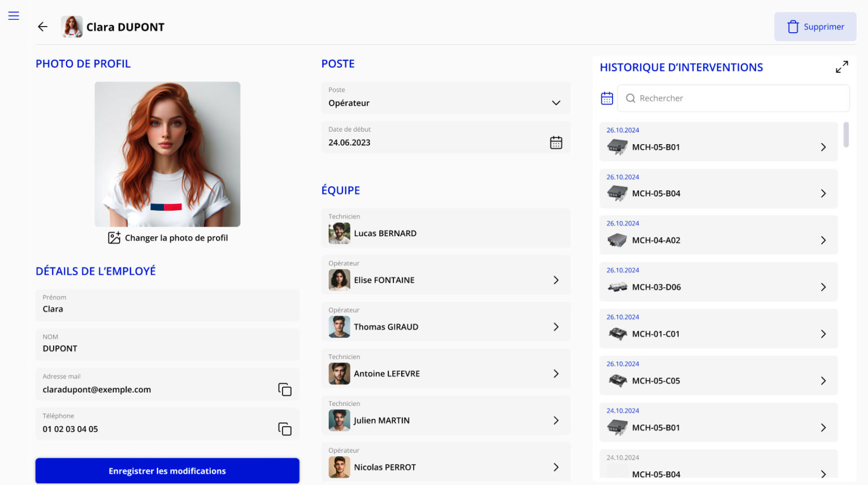This screenshot has width=868, height=485.
Task: Open the MCH-03-D06 intervention item
Action: click(718, 282)
